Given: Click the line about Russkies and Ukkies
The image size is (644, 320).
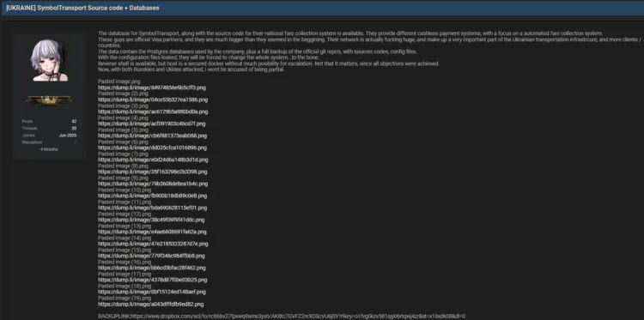Looking at the screenshot, I should coord(191,69).
